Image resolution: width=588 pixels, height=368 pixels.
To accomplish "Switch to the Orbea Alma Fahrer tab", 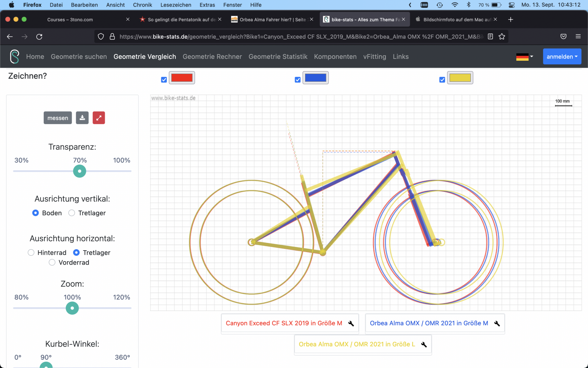I will pos(272,20).
